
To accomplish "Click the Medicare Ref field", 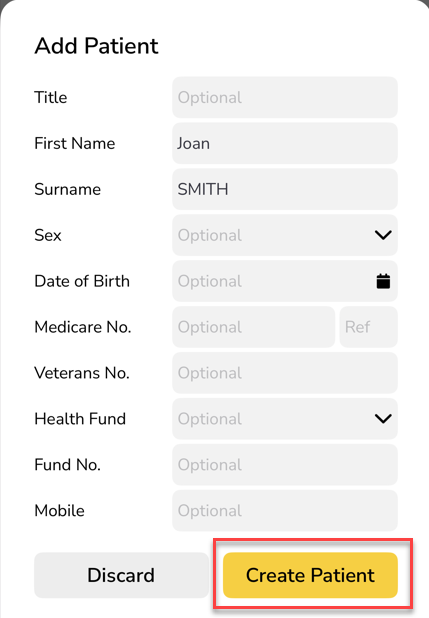I will click(x=369, y=327).
